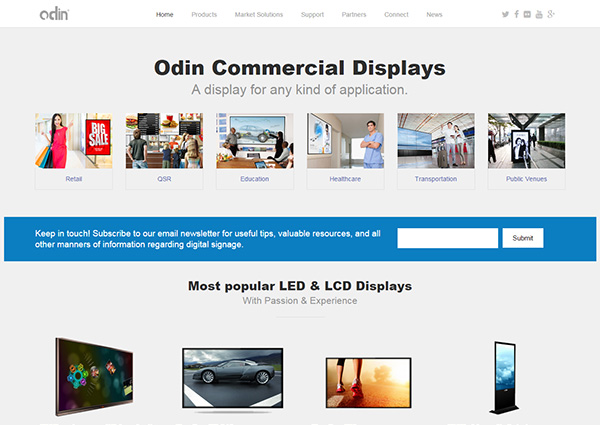Open the Healthcare doctor image

345,141
